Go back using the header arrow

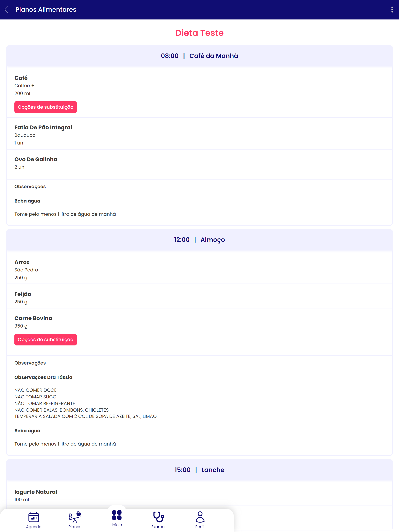[7, 10]
